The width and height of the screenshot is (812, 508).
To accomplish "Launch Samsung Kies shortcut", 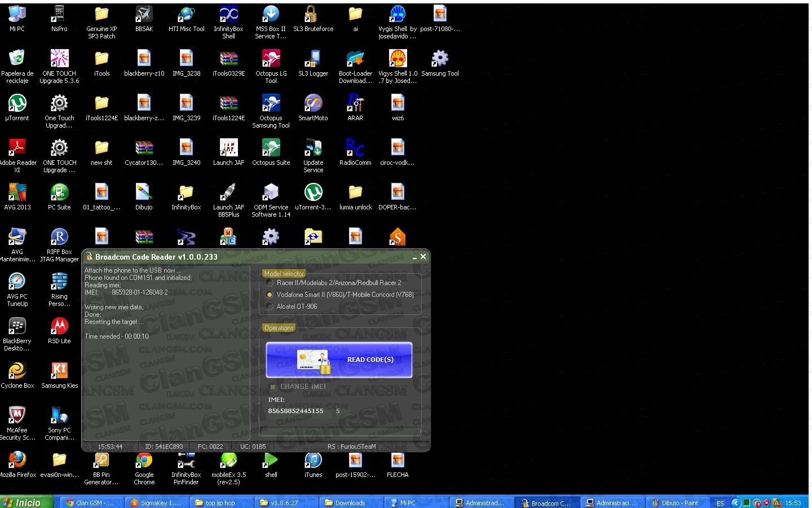I will [x=59, y=375].
